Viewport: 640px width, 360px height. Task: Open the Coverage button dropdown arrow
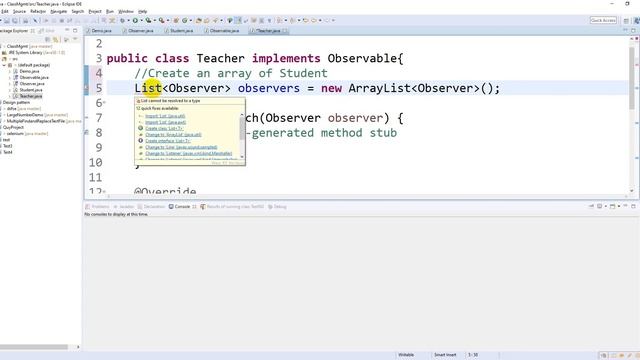155,20
